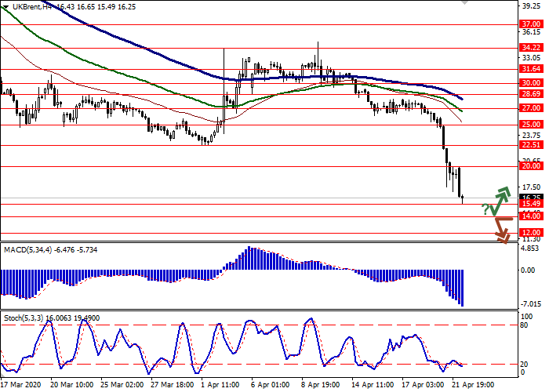
Task: Click the 37.00 resistance level label
Action: (x=530, y=24)
